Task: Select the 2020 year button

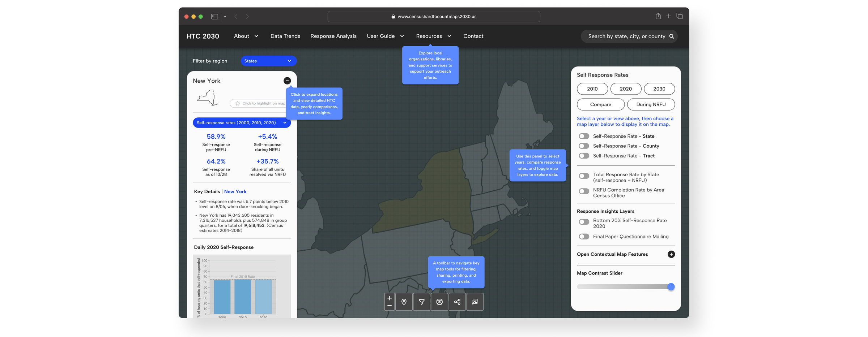Action: (625, 89)
